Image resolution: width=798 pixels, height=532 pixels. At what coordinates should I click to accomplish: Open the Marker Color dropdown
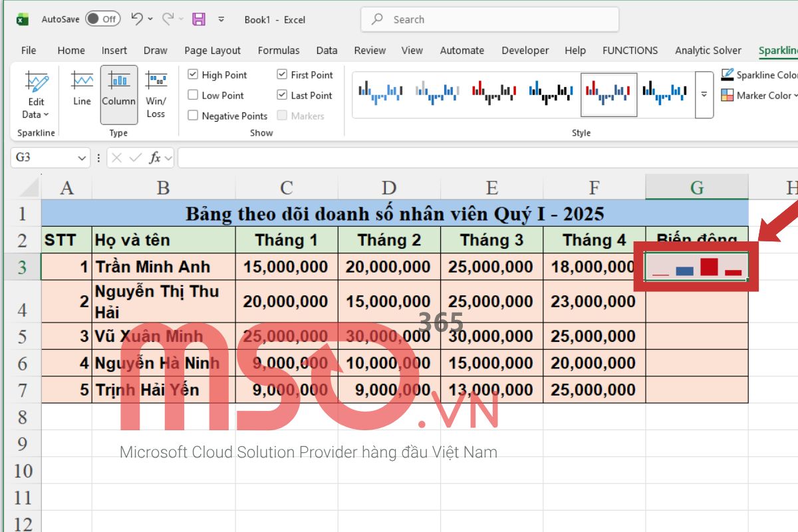click(x=760, y=95)
